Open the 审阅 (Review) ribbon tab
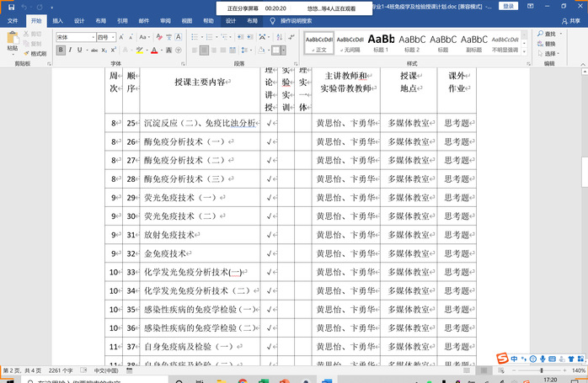The height and width of the screenshot is (383, 588). click(x=165, y=19)
